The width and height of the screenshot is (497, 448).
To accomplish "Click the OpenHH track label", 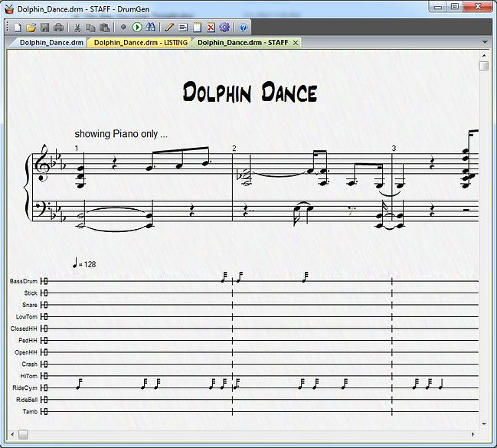I will point(26,352).
